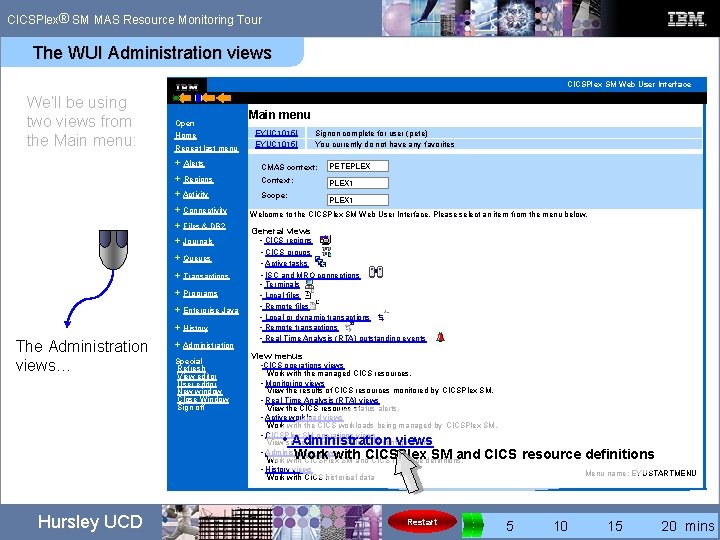
Task: Expand the Regions plus sign
Action: (x=177, y=179)
